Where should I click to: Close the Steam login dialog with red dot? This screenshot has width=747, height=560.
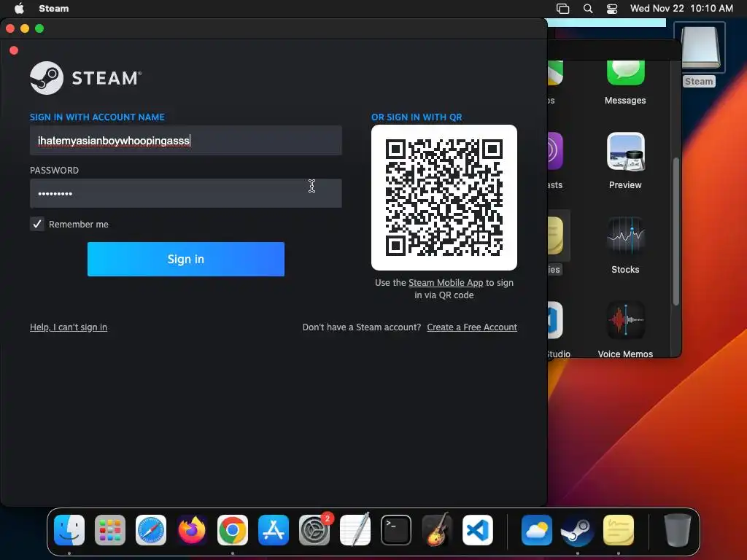click(x=14, y=50)
